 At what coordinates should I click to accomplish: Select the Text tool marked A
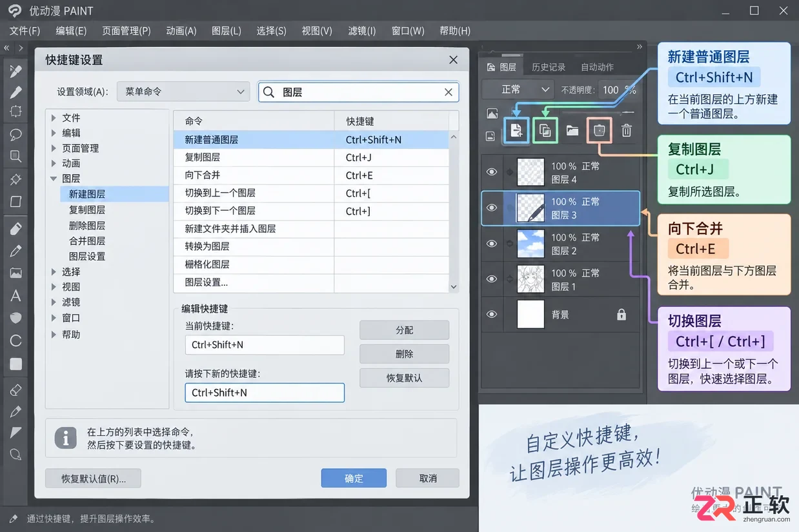click(x=15, y=295)
